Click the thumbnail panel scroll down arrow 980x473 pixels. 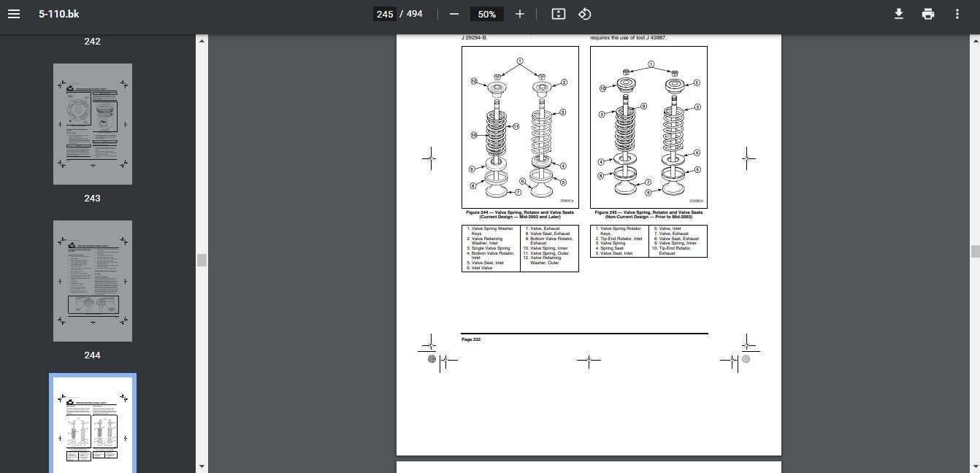(x=202, y=466)
